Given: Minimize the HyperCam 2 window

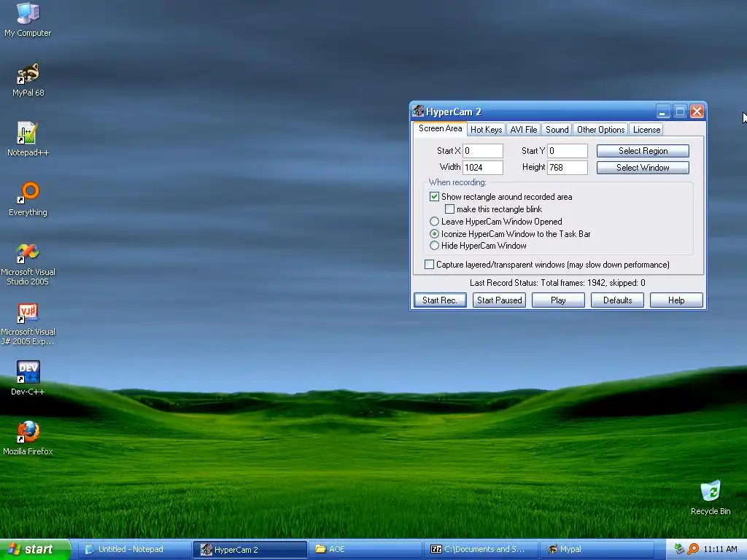Looking at the screenshot, I should [662, 112].
